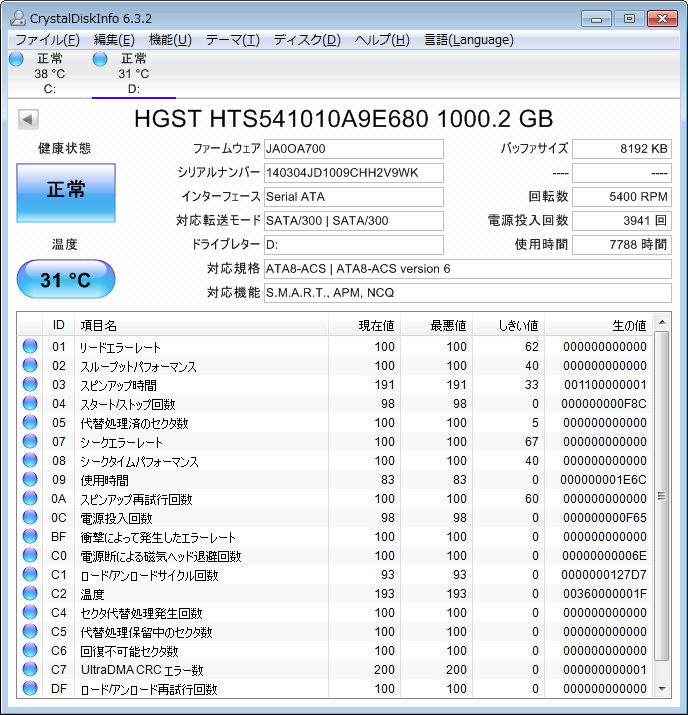Click the previous disk arrow button
Image resolution: width=688 pixels, height=715 pixels.
[28, 120]
